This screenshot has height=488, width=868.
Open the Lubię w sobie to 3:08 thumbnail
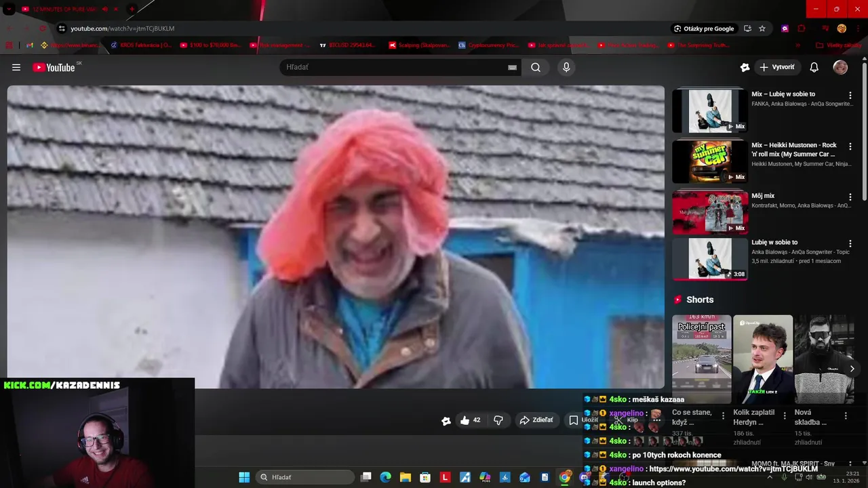(x=710, y=259)
